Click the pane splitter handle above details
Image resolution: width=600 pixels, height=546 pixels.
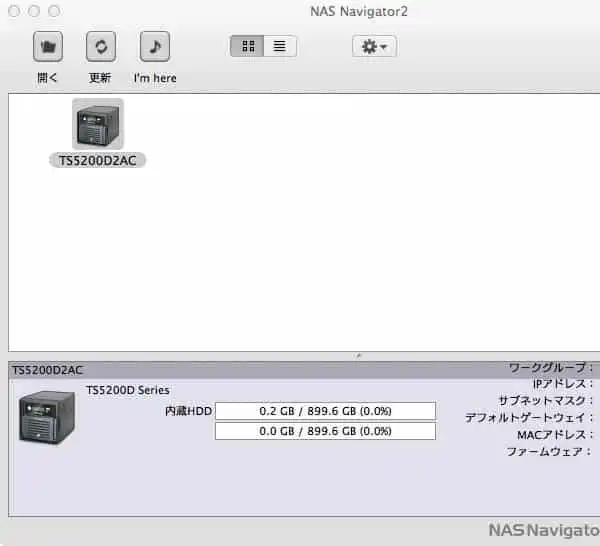click(358, 356)
